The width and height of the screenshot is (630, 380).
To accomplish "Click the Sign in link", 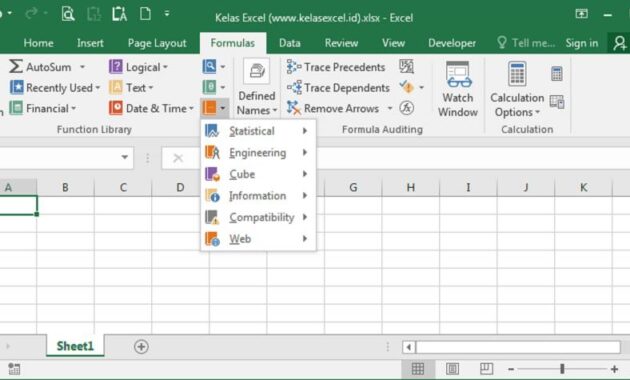I will (x=582, y=43).
